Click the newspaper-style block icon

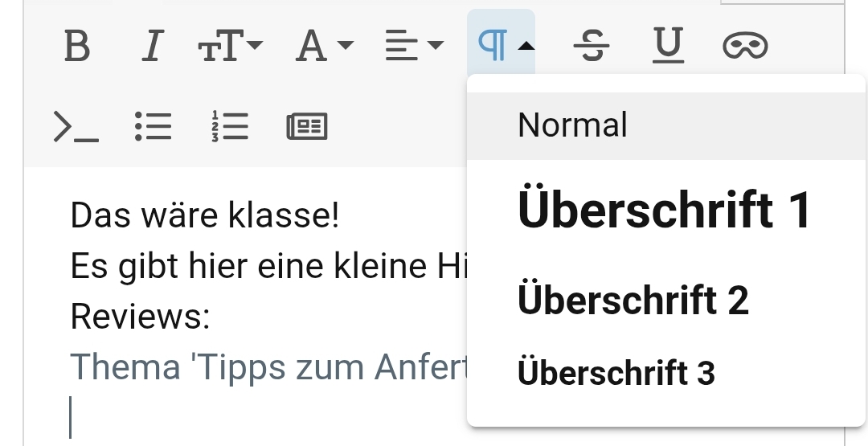[x=307, y=126]
